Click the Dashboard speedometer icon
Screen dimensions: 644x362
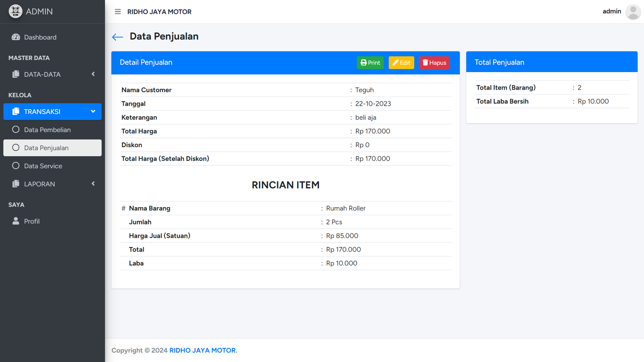click(16, 37)
